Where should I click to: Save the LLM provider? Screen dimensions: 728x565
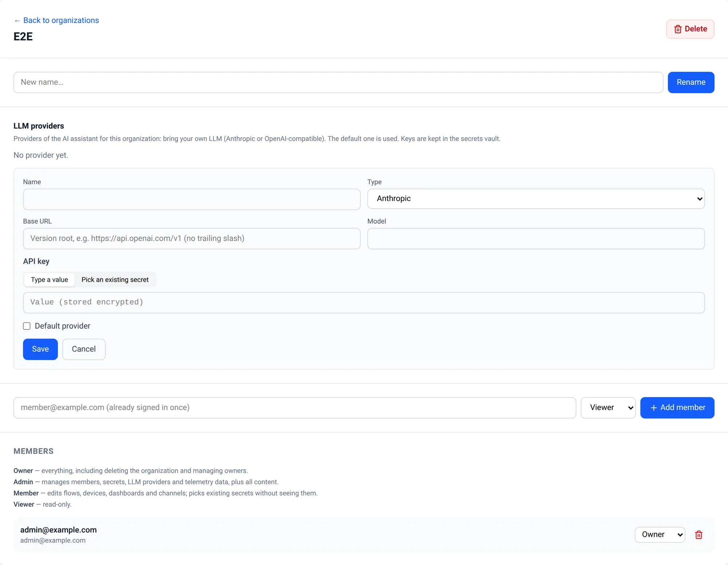[40, 349]
